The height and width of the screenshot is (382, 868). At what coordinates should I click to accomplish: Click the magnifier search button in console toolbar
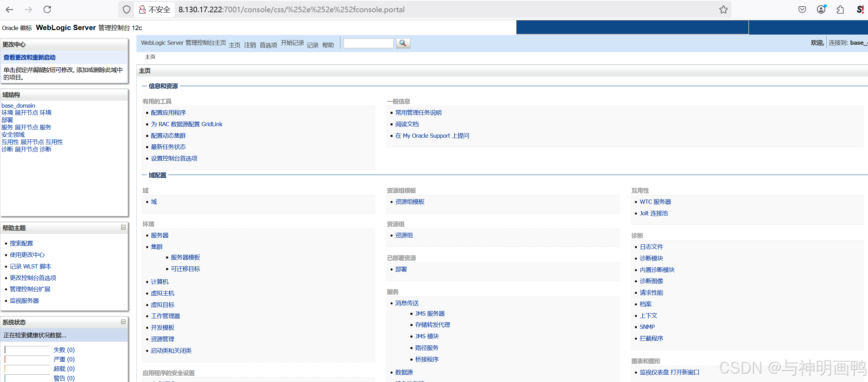pyautogui.click(x=403, y=43)
